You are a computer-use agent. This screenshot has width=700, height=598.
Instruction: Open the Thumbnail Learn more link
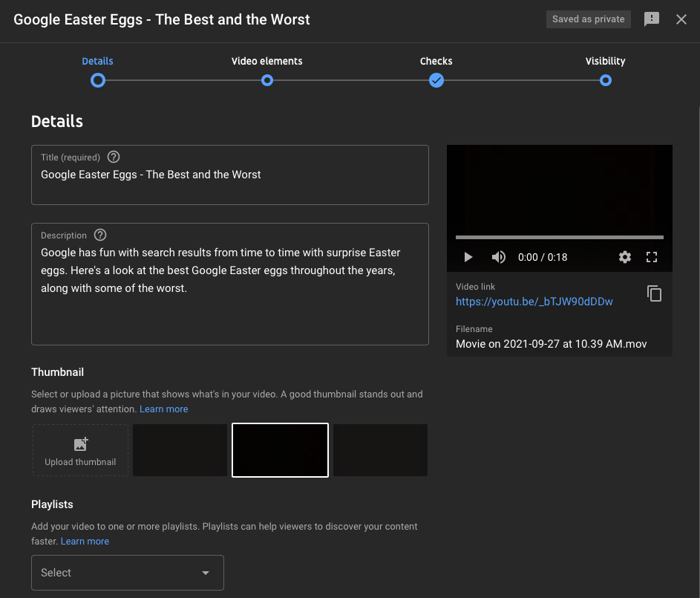[x=164, y=409]
